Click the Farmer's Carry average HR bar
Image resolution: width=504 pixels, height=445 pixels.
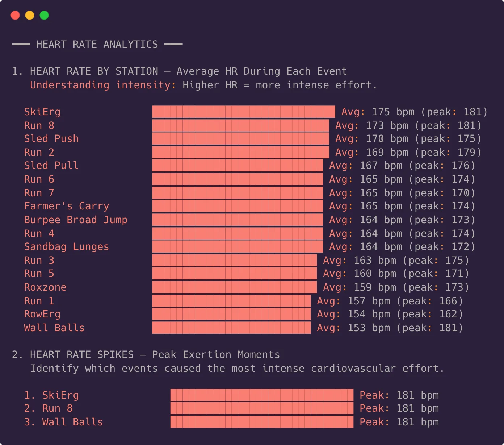[238, 206]
